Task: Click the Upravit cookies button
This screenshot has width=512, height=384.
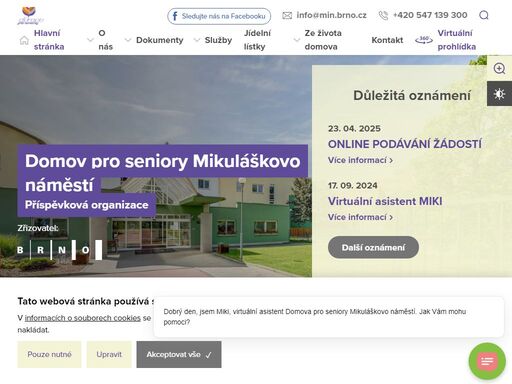Action: (109, 354)
